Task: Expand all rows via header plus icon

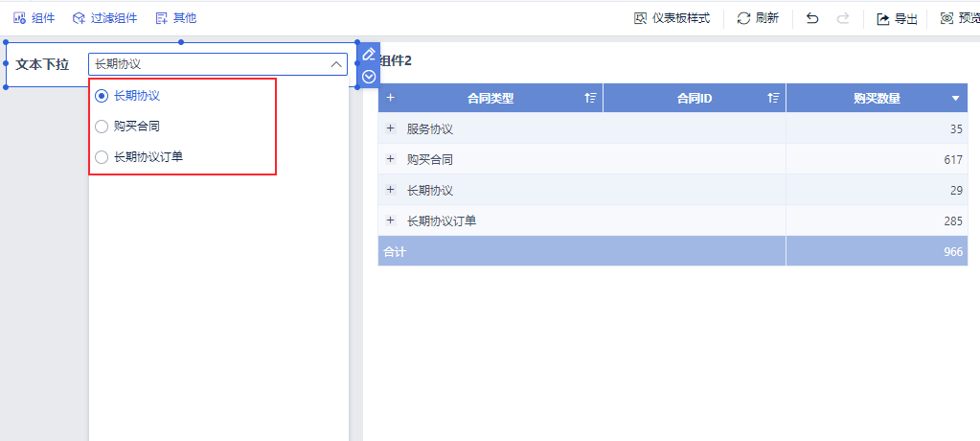Action: [x=391, y=98]
